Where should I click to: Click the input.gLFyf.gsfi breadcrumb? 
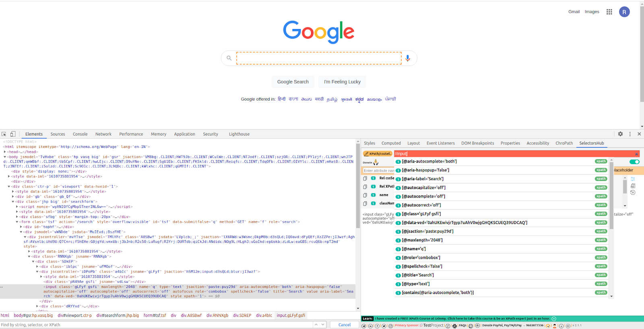click(x=291, y=315)
